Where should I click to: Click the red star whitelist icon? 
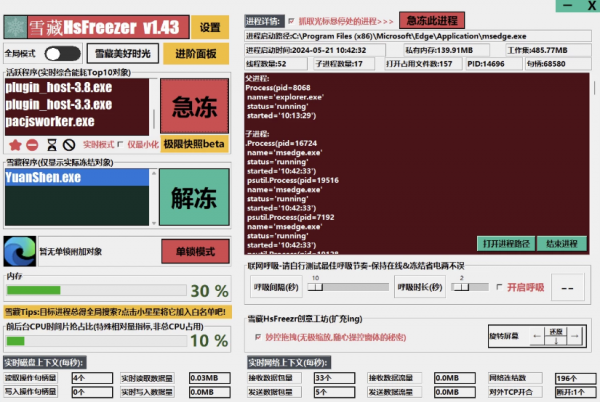[15, 145]
